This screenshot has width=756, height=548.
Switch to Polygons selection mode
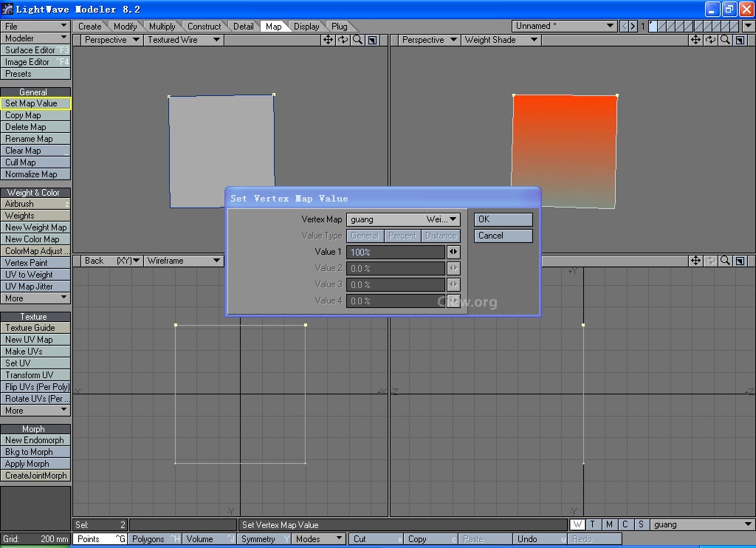pyautogui.click(x=154, y=539)
